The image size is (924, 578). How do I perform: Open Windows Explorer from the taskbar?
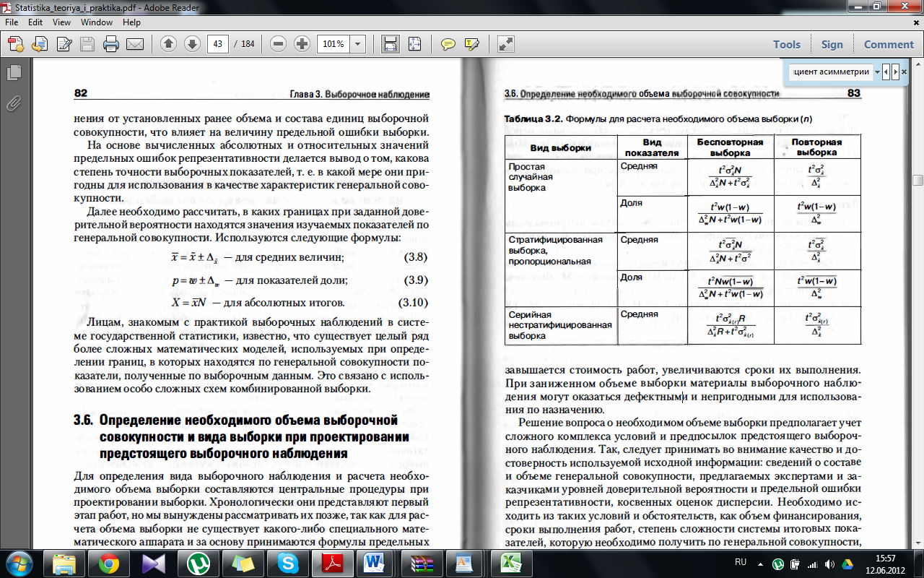64,562
